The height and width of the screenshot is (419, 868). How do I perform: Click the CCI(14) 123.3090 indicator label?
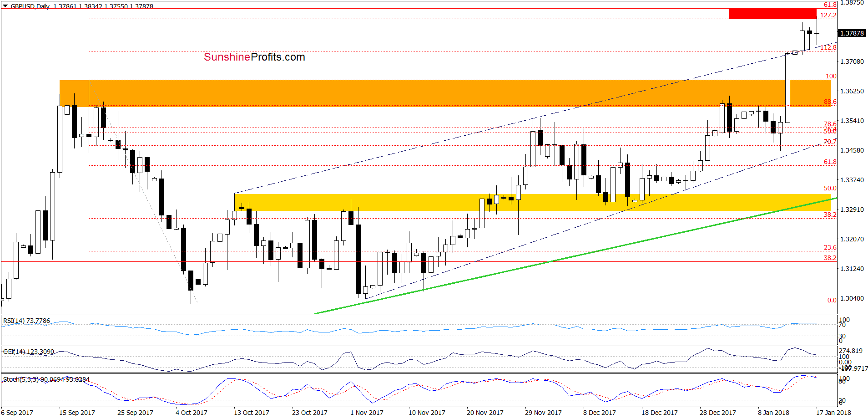click(x=28, y=352)
